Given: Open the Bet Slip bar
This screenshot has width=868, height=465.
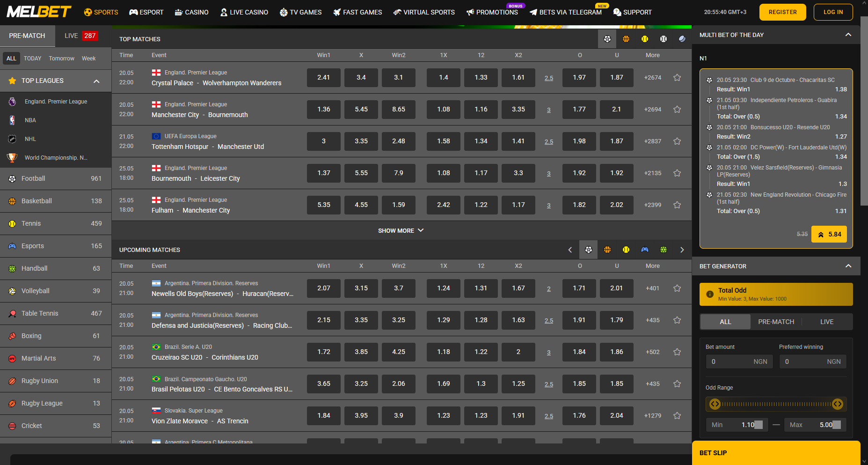Looking at the screenshot, I should [776, 453].
